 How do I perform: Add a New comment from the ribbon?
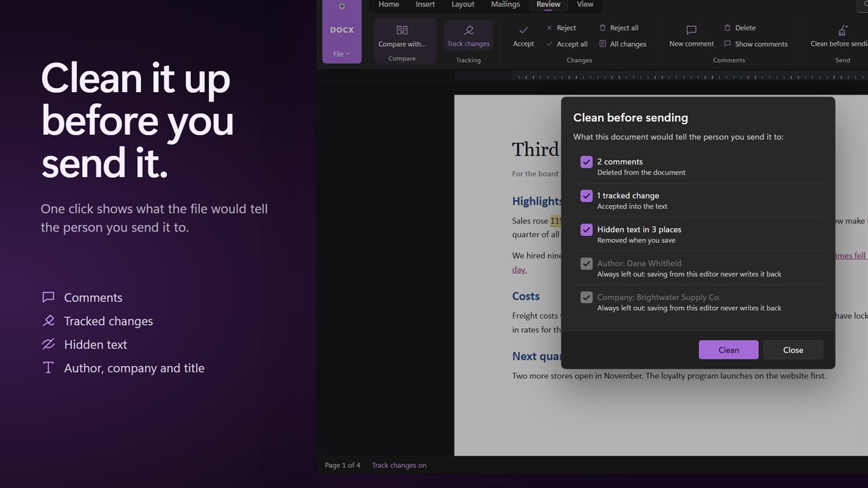point(691,37)
